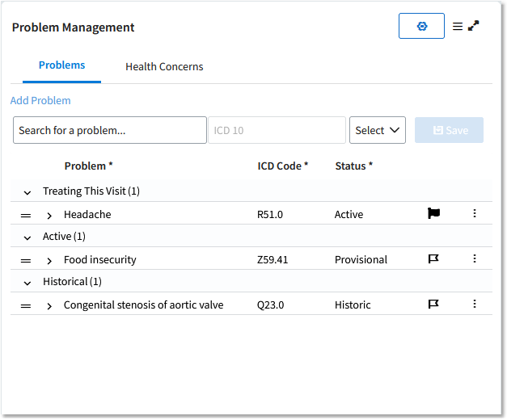This screenshot has width=507, height=420.
Task: Expand the panel with the arrows icon
Action: (473, 26)
